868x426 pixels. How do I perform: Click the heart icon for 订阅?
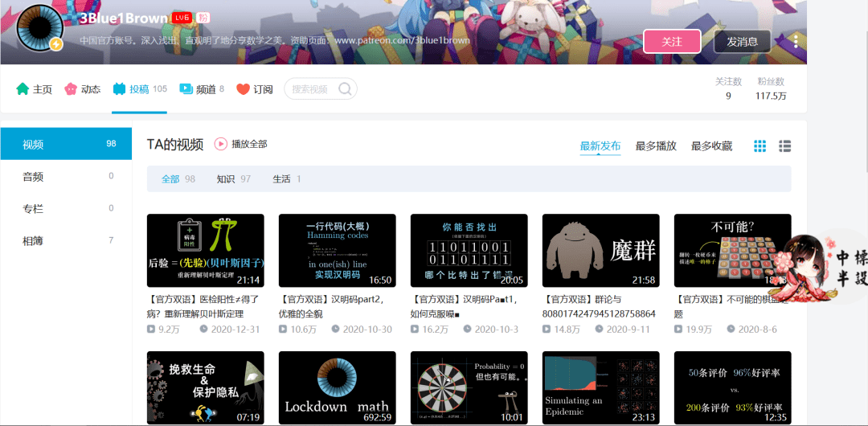coord(243,89)
